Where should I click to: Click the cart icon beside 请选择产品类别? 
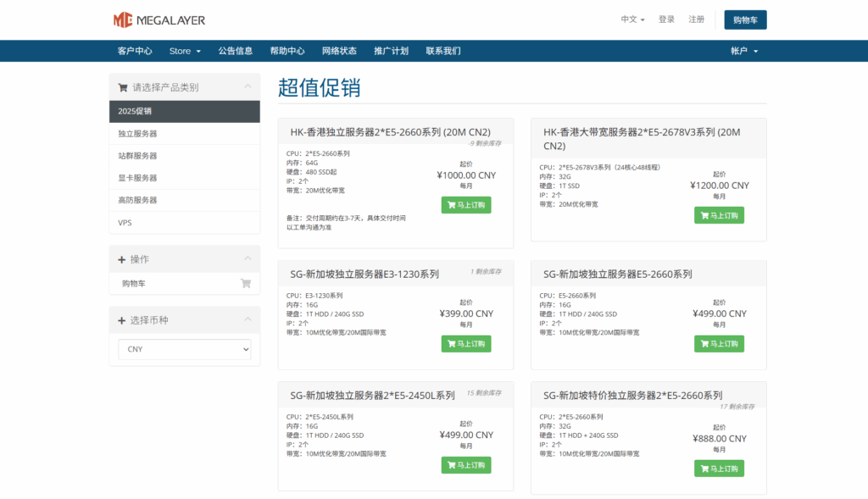[x=123, y=87]
